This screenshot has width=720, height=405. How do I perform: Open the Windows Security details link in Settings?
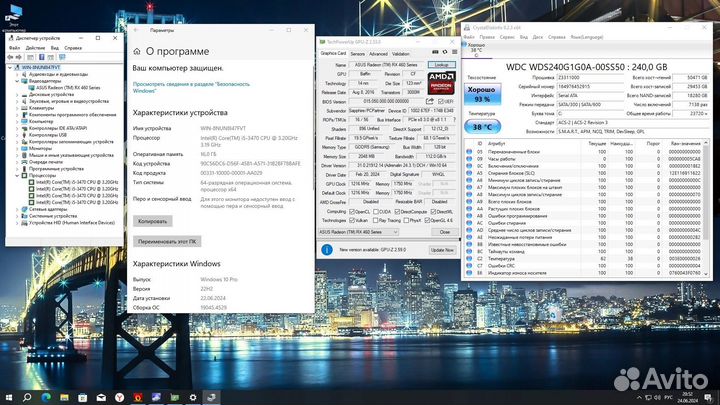pos(191,87)
